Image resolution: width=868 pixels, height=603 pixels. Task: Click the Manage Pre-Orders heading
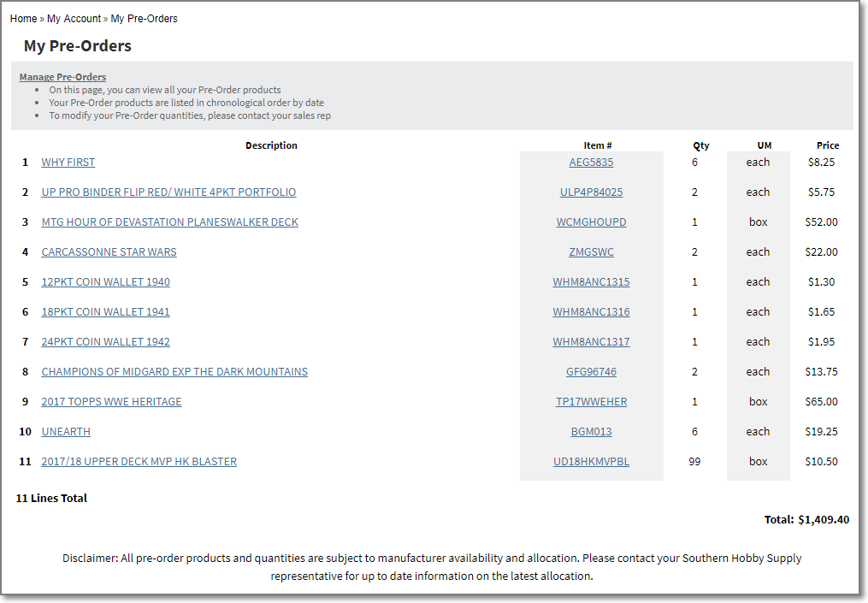click(62, 77)
